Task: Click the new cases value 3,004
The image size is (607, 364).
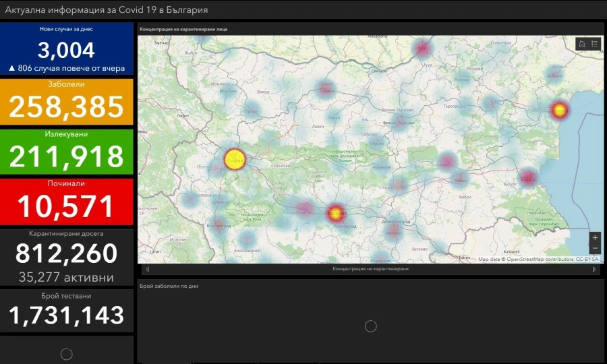Action: pyautogui.click(x=66, y=51)
